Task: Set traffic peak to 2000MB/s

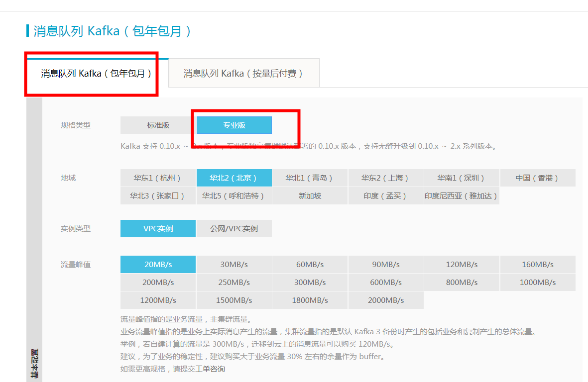Action: 386,300
